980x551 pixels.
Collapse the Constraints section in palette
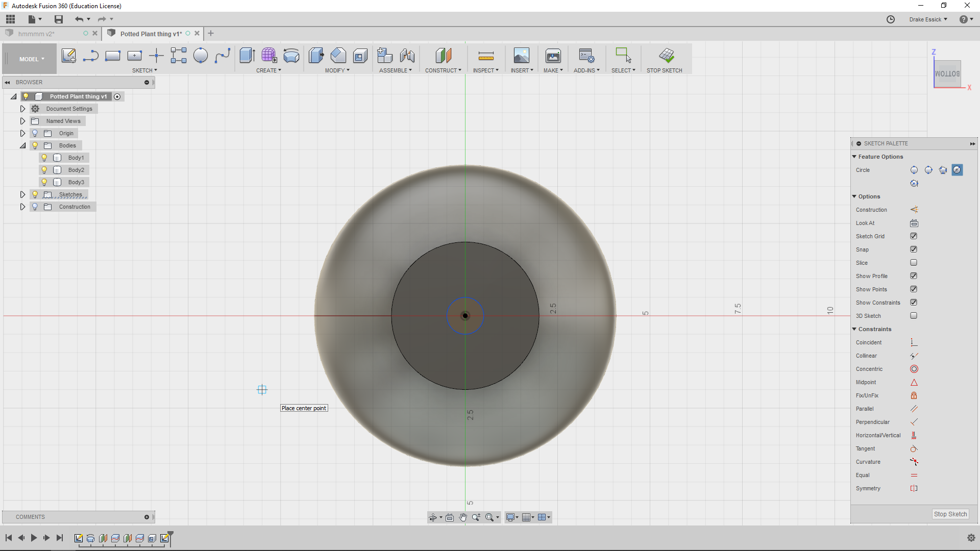tap(854, 329)
